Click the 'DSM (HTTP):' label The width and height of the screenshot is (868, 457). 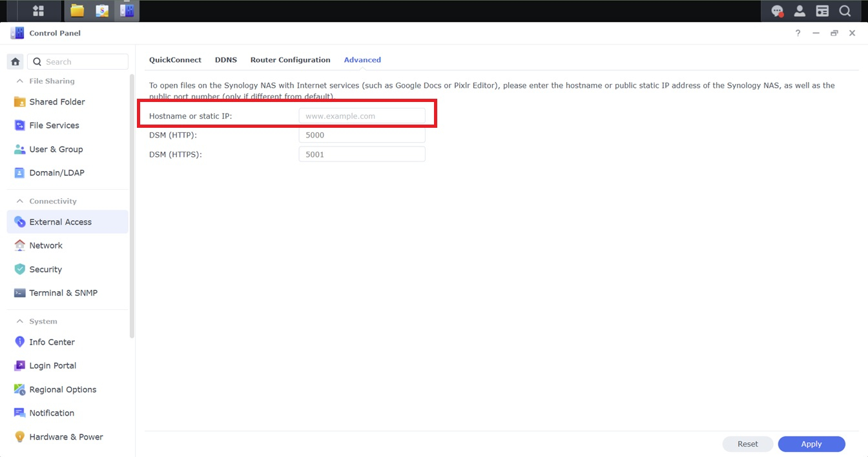(173, 135)
